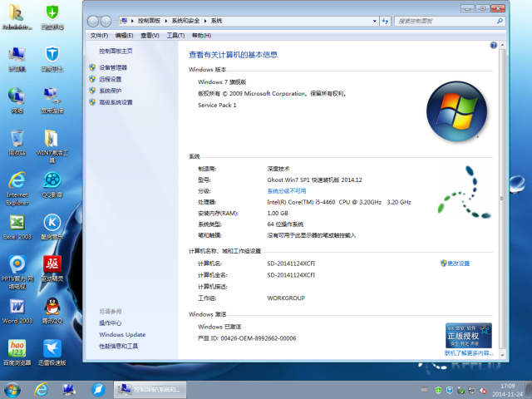The height and width of the screenshot is (399, 532).
Task: Open the driver wizard red desktop icon
Action: pyautogui.click(x=52, y=269)
